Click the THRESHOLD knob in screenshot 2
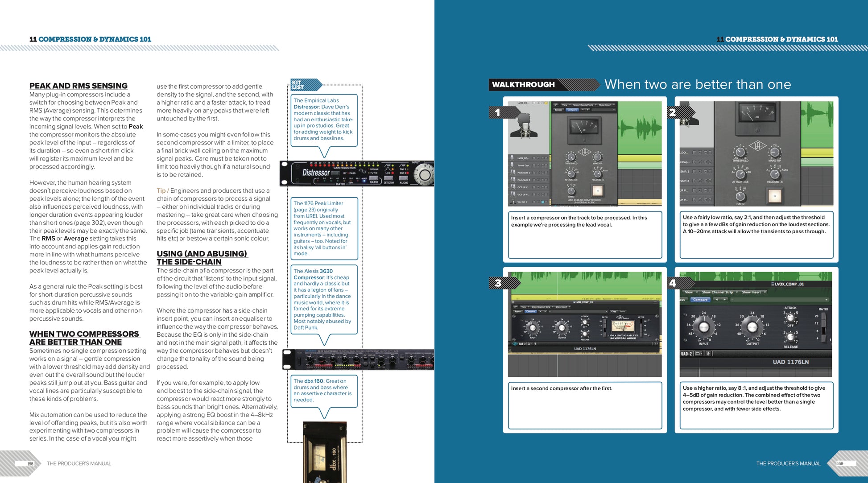Image resolution: width=868 pixels, height=483 pixels. pyautogui.click(x=740, y=151)
